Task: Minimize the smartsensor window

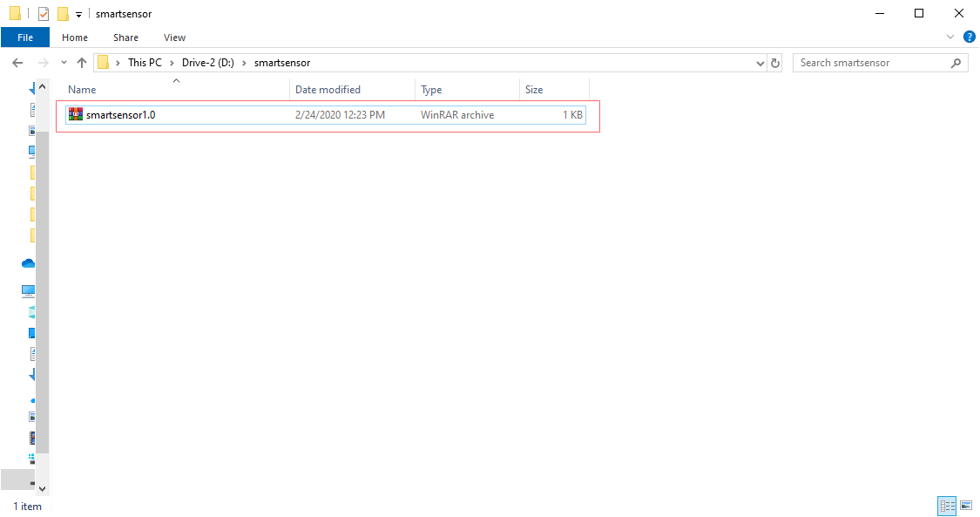Action: [880, 13]
